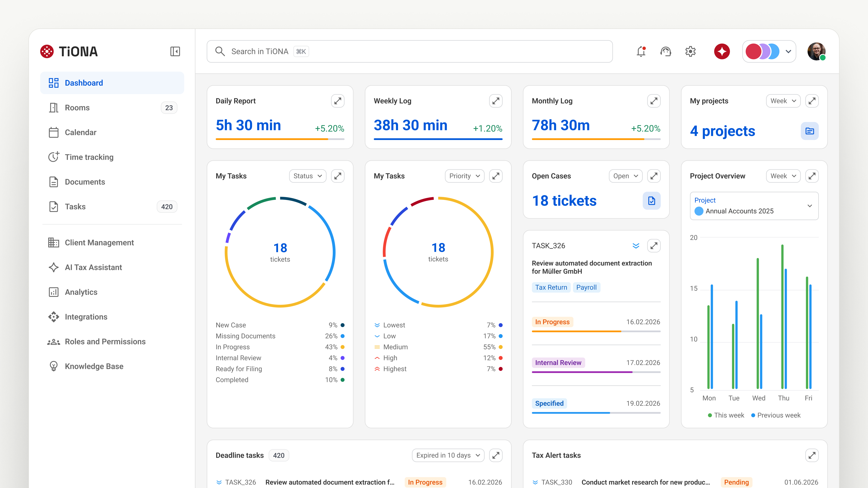The image size is (868, 488).
Task: Collapse the sidebar panel icon
Action: click(175, 52)
